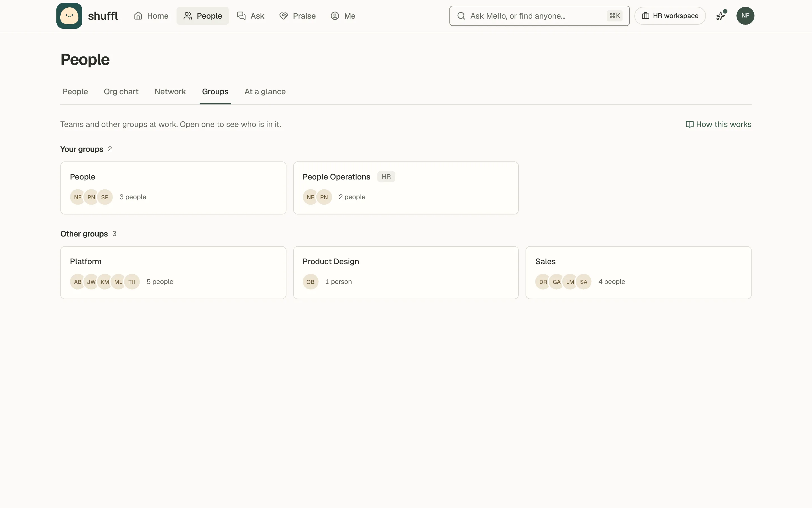The width and height of the screenshot is (812, 508).
Task: Open the HR workspace switcher
Action: (x=670, y=16)
